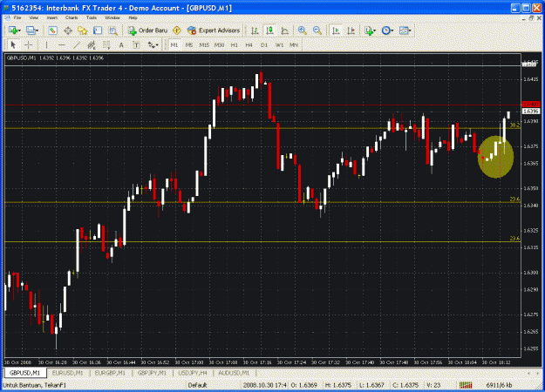
Task: Open the Insert menu
Action: (x=52, y=17)
